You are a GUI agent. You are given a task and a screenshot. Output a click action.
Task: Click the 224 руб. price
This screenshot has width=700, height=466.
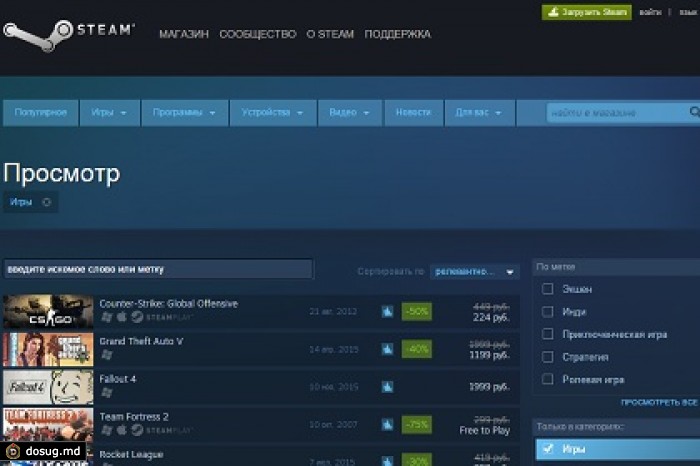pos(491,317)
